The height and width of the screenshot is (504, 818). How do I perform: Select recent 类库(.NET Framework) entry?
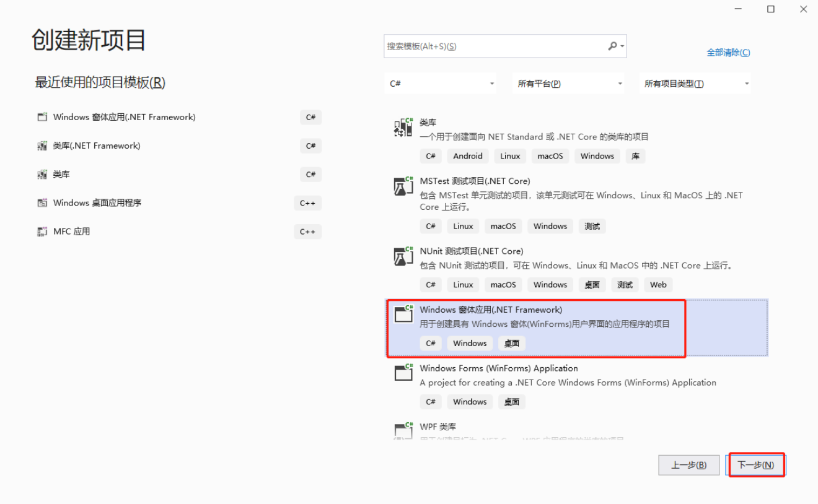(179, 146)
